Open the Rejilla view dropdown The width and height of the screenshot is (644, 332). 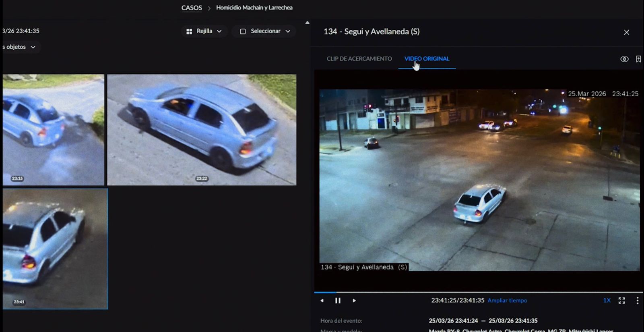tap(204, 31)
